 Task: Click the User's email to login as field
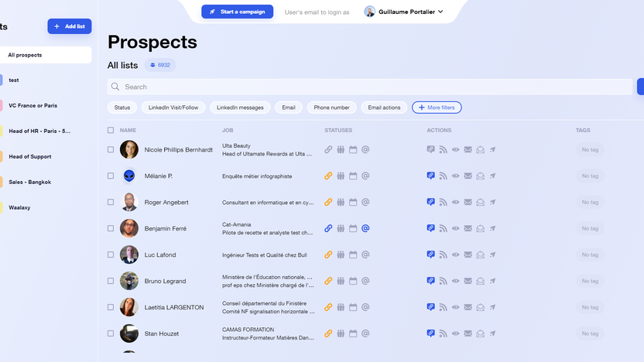(x=317, y=12)
